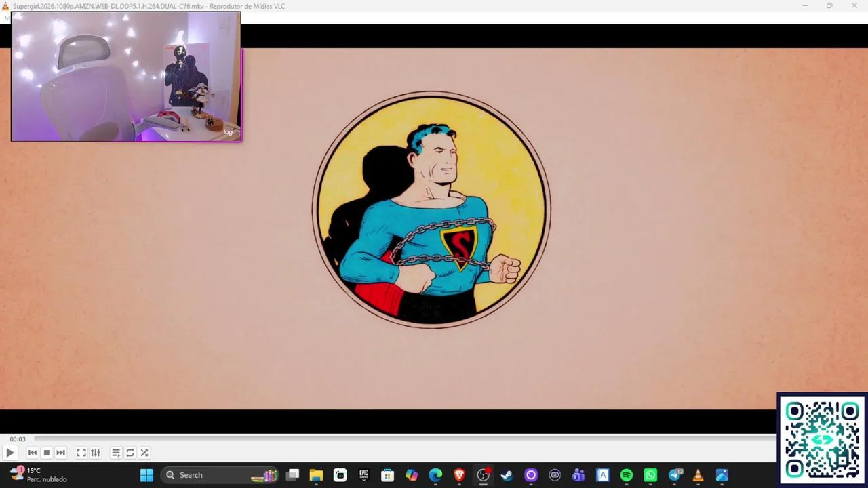868x488 pixels.
Task: Open Microsoft Store from the taskbar
Action: pos(387,475)
